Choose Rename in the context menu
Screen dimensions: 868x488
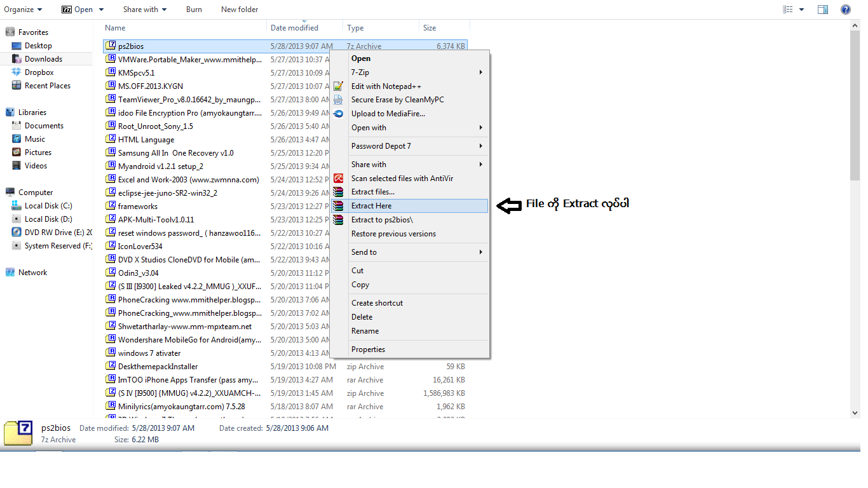410,331
